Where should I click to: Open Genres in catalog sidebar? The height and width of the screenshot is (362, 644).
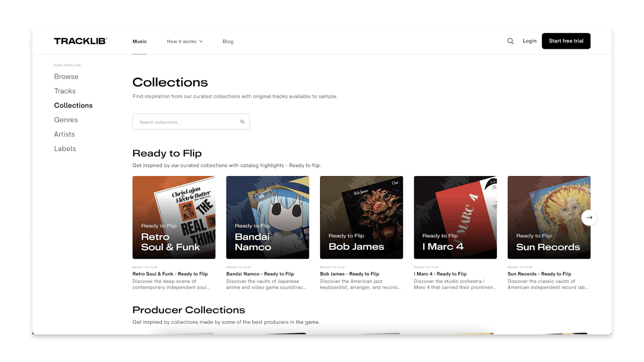click(66, 120)
